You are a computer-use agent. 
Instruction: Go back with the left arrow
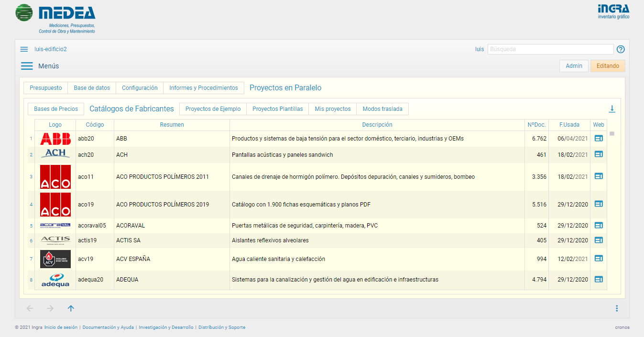30,308
